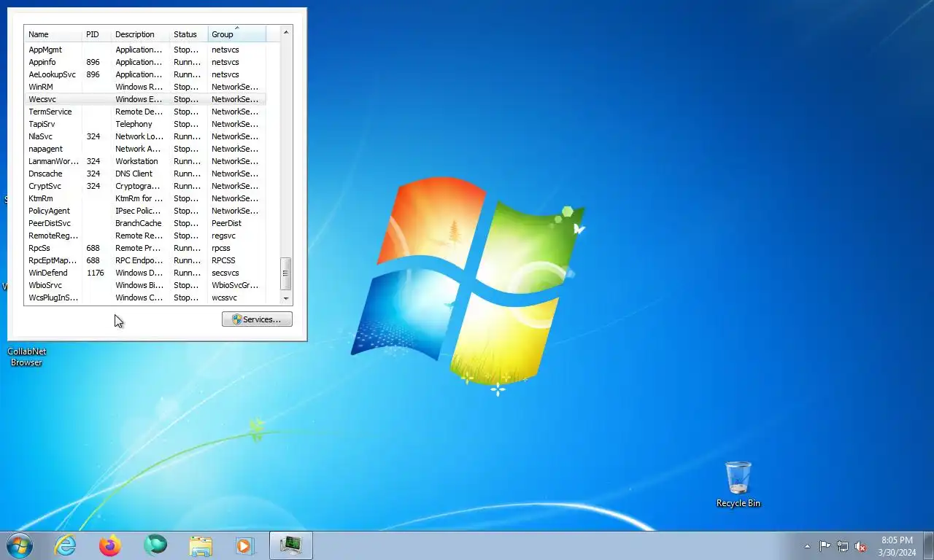934x560 pixels.
Task: Select the WbioSrvc service row
Action: tap(145, 285)
